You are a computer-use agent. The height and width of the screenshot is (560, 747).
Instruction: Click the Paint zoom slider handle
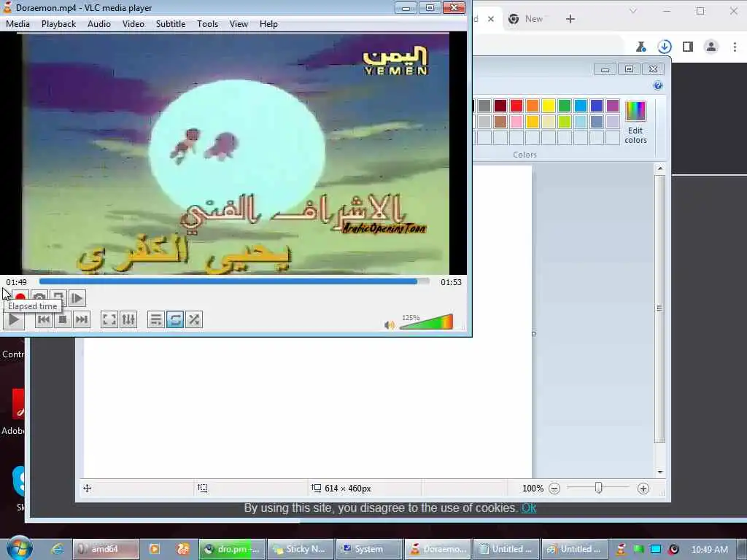coord(599,488)
